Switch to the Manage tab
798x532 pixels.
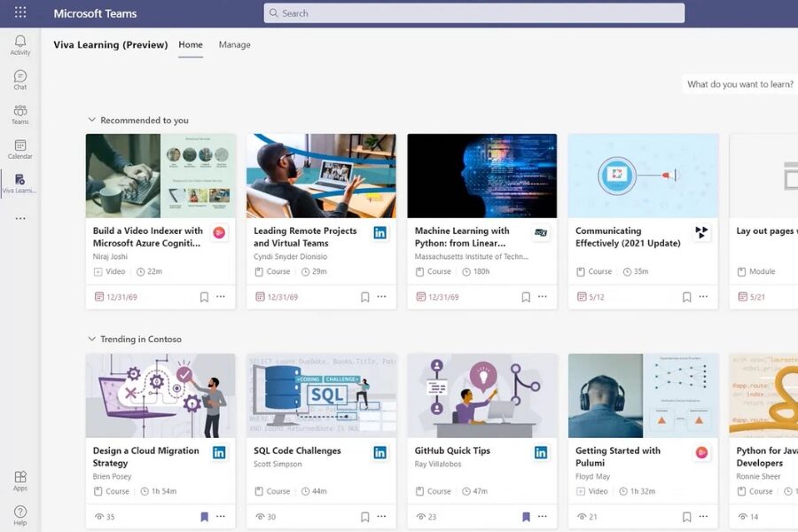point(234,44)
